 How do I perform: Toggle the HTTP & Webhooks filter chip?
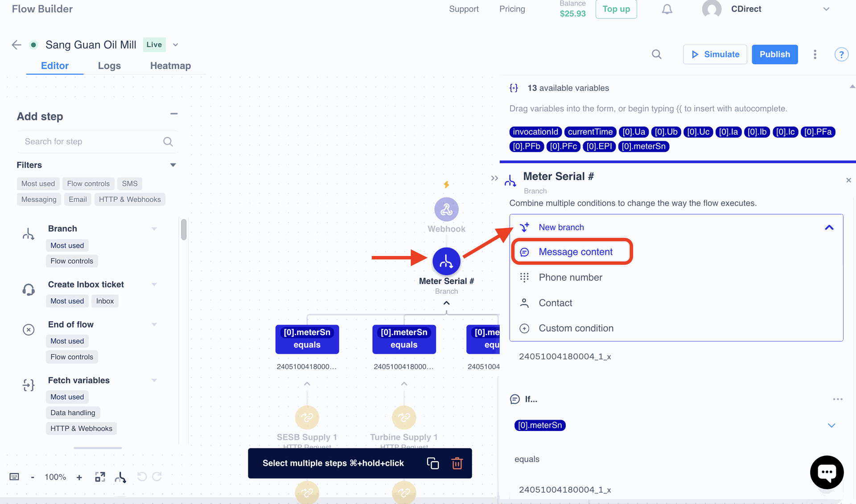130,199
